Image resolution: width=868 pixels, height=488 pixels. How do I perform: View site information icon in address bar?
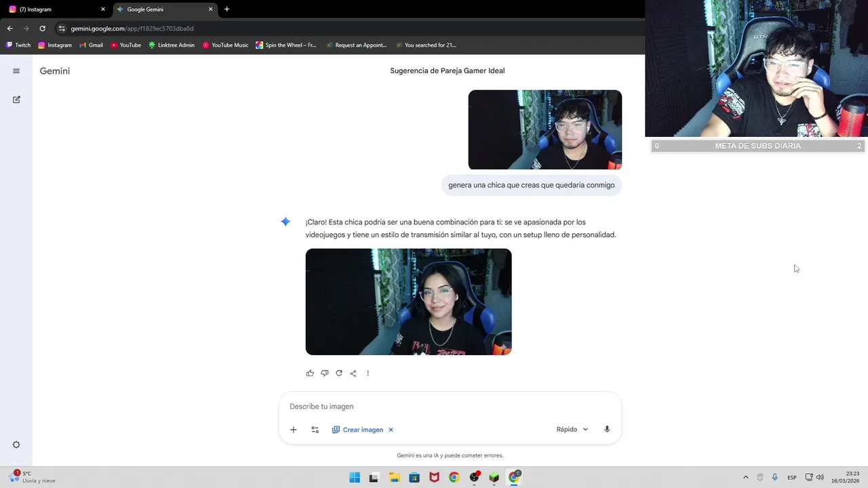[62, 28]
